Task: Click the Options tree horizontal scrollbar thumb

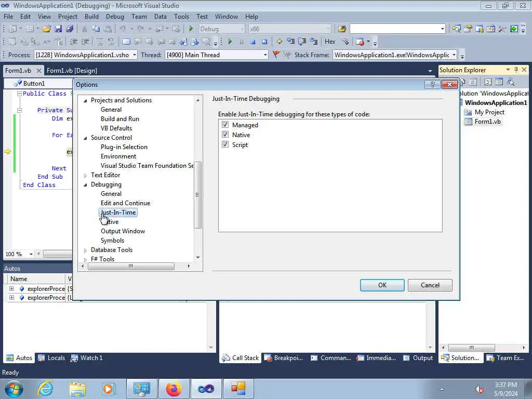Action: pos(130,267)
